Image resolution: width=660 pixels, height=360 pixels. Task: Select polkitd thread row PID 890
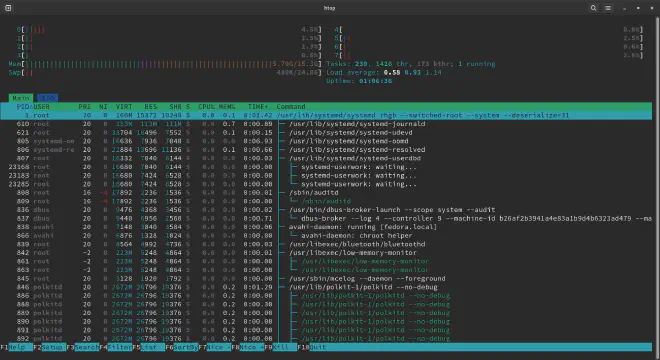pyautogui.click(x=326, y=321)
